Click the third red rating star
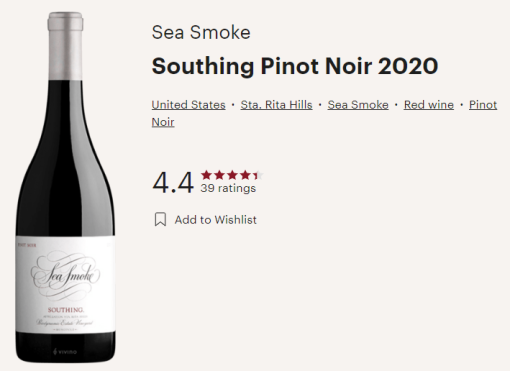The height and width of the screenshot is (371, 510). tap(233, 175)
